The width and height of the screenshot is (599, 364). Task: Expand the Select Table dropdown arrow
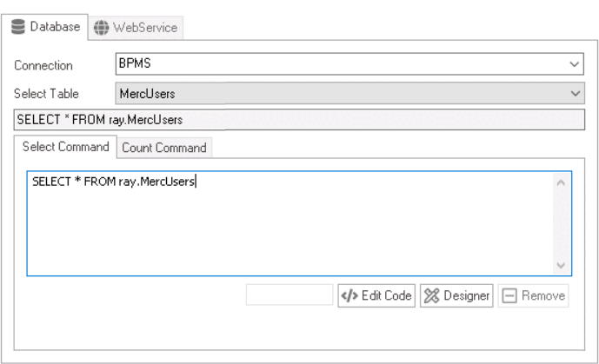click(574, 92)
